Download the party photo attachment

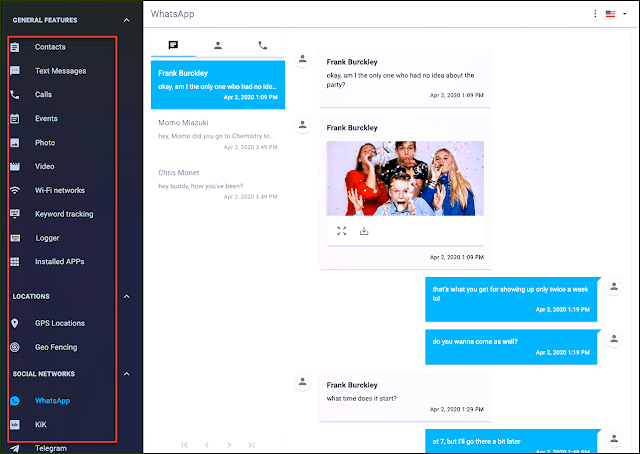tap(364, 231)
